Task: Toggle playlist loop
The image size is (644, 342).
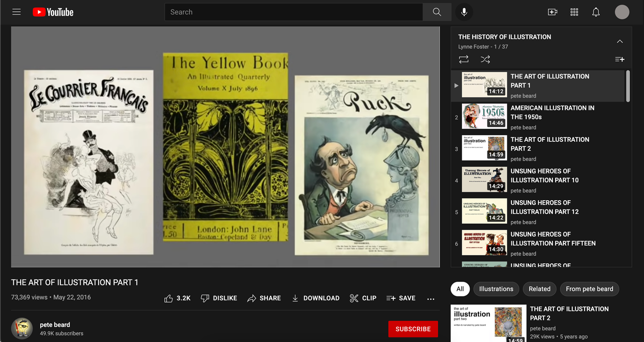Action: coord(464,59)
